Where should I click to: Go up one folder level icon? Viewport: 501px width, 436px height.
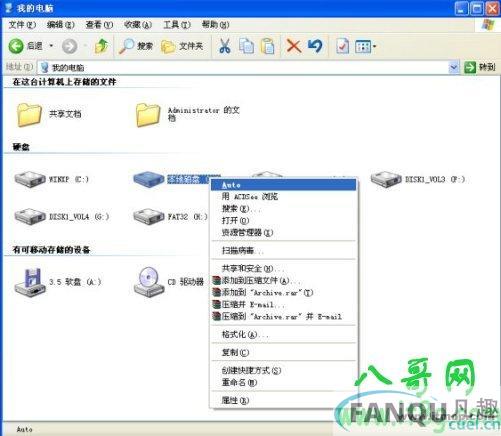101,46
